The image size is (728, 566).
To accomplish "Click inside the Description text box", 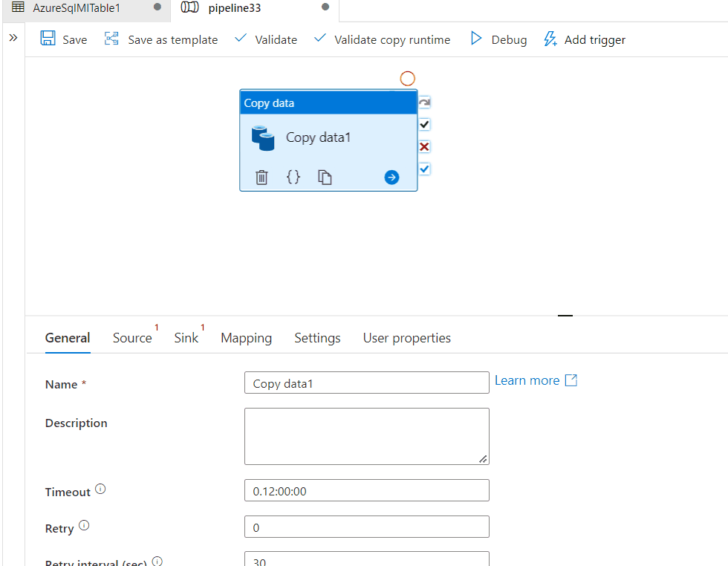I will [366, 435].
